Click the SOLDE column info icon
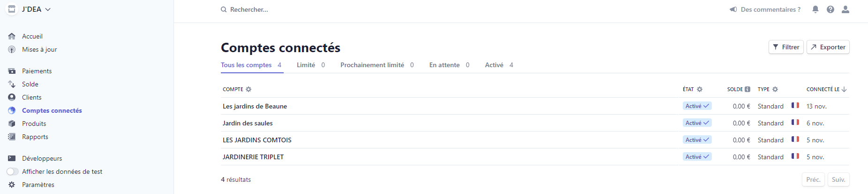Viewport: 868px width, 194px height. pos(747,89)
